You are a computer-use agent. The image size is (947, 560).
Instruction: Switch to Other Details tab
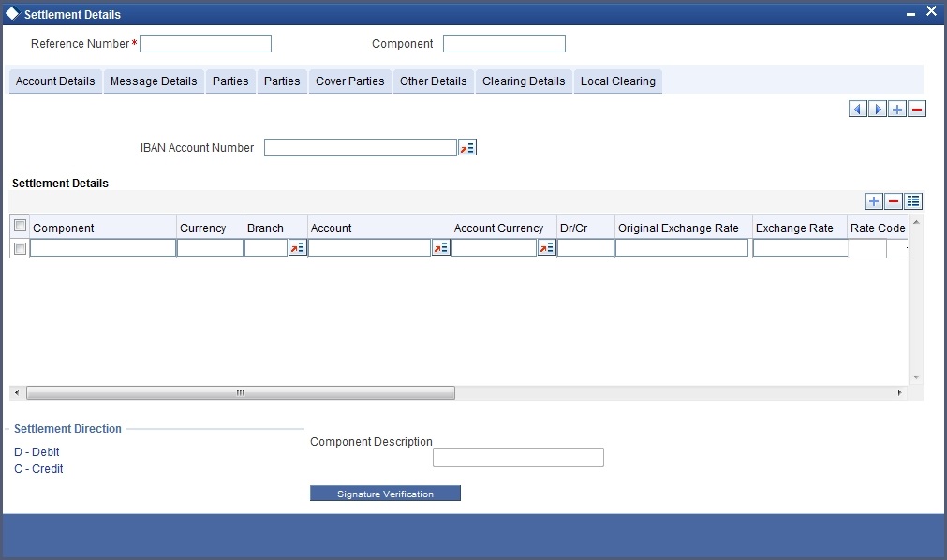pos(434,81)
